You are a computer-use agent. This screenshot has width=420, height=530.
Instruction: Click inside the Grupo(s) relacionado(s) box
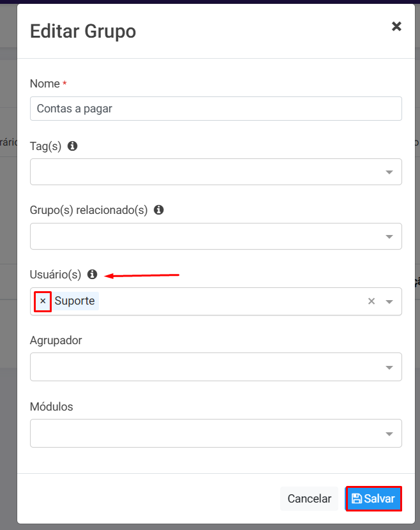coord(204,237)
